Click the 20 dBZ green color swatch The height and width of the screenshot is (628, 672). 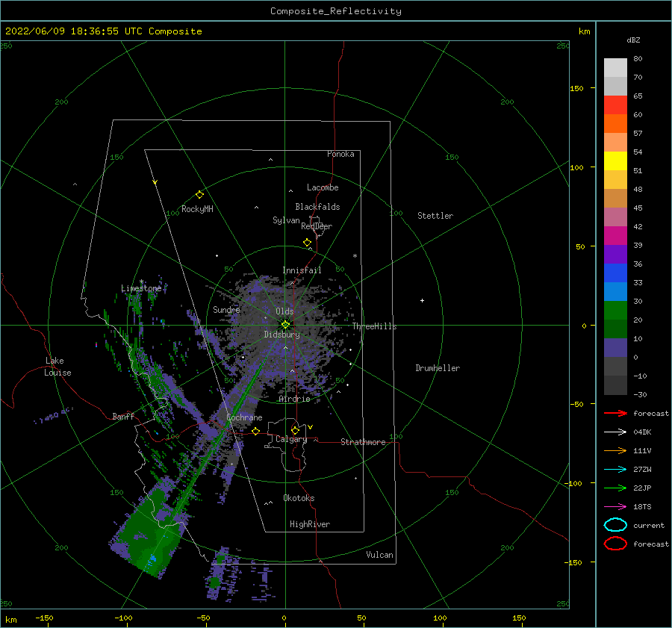click(x=615, y=311)
